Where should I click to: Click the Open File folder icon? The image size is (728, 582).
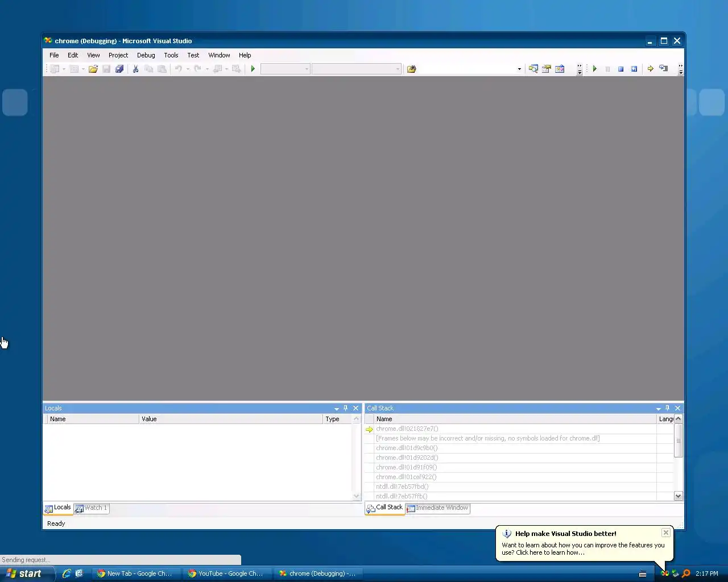[x=93, y=69]
